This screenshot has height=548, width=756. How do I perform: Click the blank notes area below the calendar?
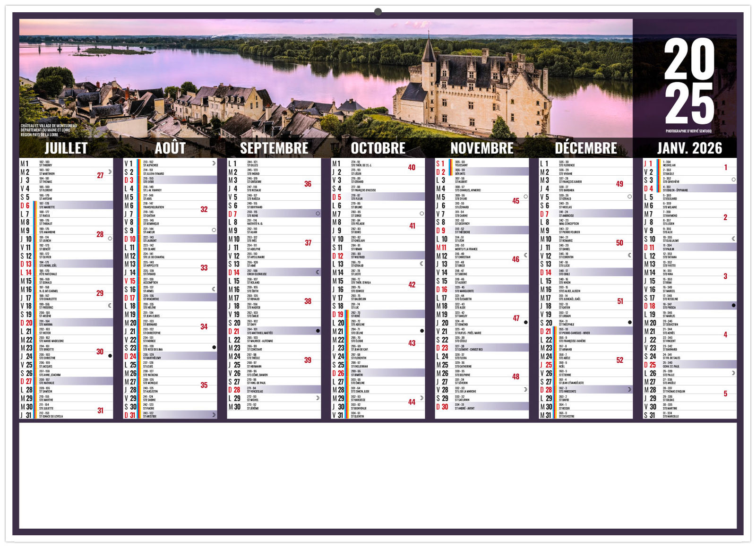click(378, 475)
